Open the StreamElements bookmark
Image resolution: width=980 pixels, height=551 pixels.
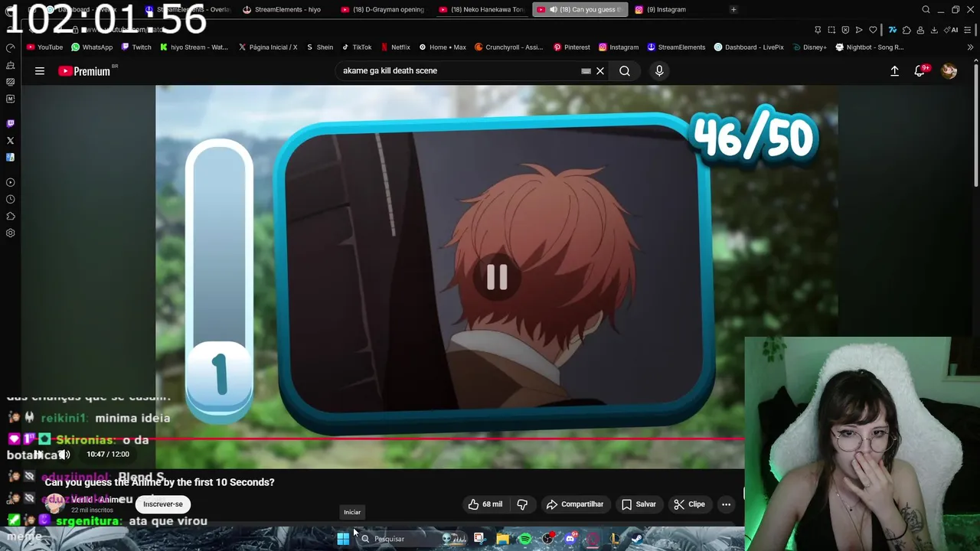[676, 47]
